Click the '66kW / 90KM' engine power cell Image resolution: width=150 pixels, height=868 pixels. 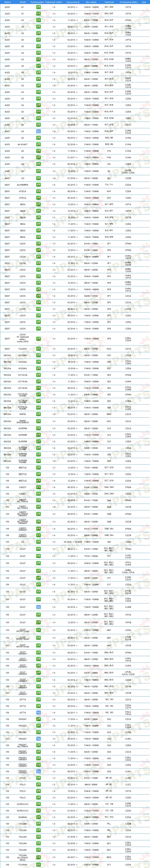click(91, 784)
